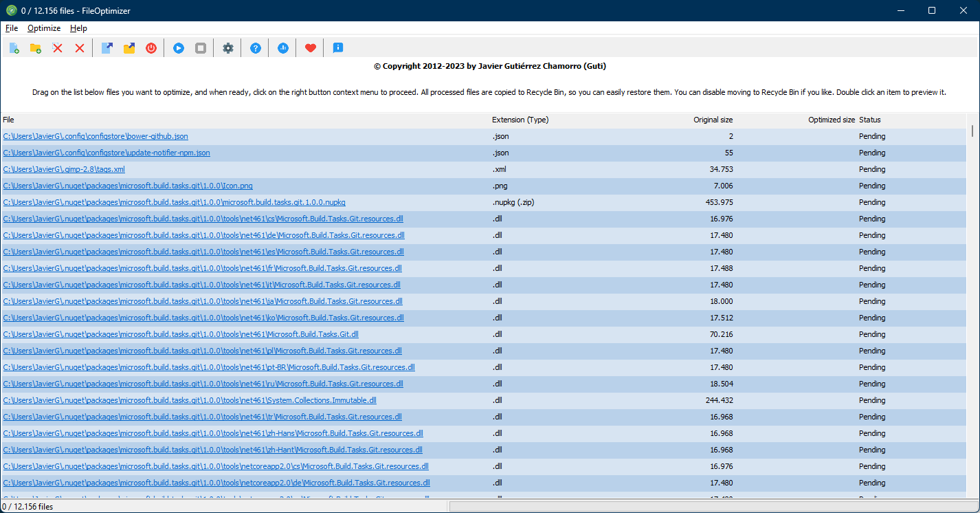Image resolution: width=980 pixels, height=513 pixels.
Task: Open the Help menu
Action: point(78,28)
